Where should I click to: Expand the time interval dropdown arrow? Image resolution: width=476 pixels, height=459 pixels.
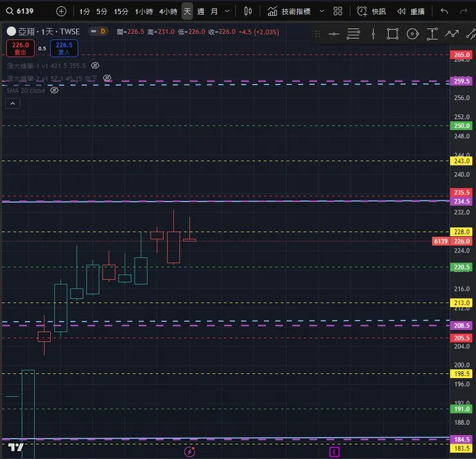coord(227,12)
